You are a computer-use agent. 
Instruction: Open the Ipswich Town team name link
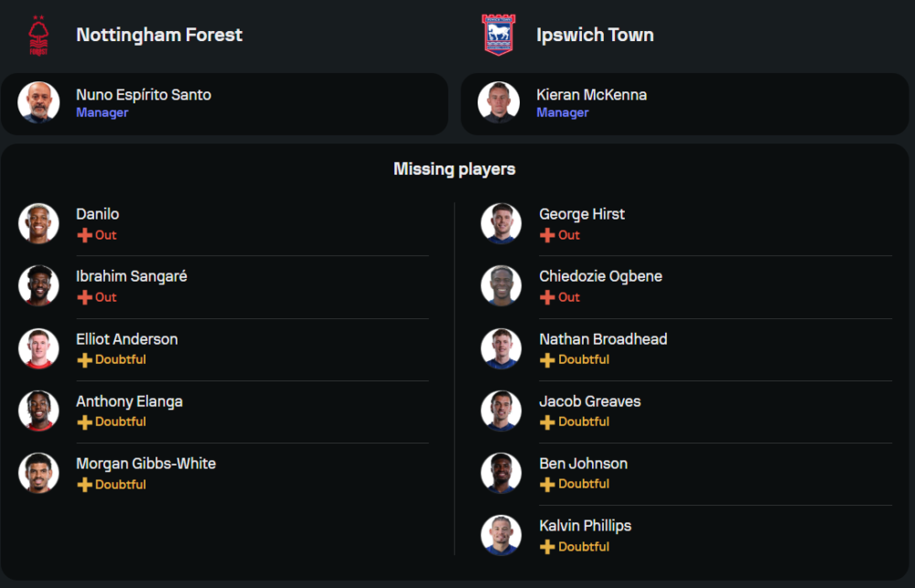pyautogui.click(x=595, y=35)
